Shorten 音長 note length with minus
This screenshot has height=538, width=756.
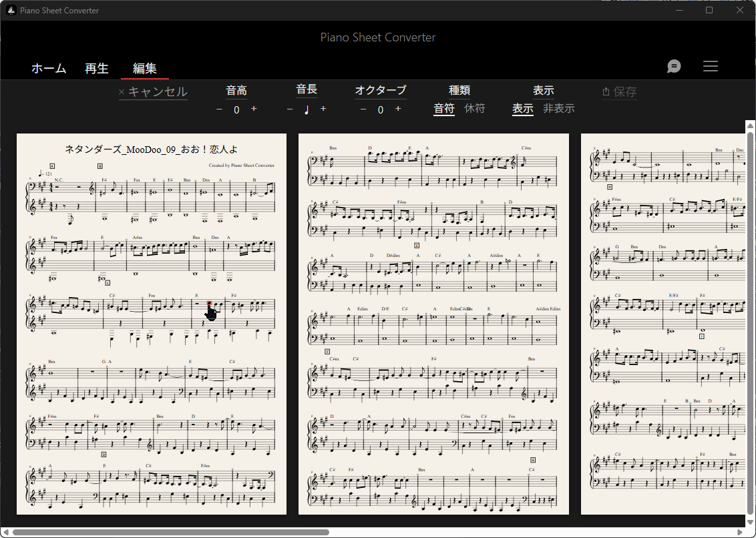coord(290,109)
